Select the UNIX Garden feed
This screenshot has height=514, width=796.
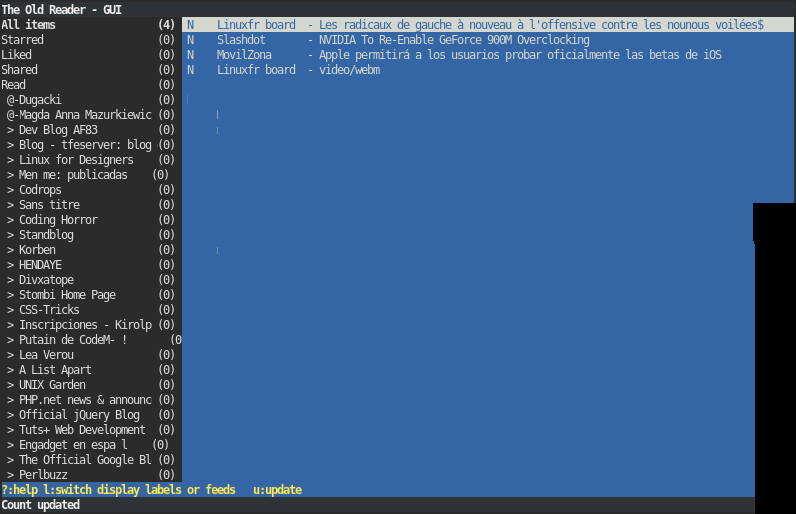pyautogui.click(x=90, y=385)
